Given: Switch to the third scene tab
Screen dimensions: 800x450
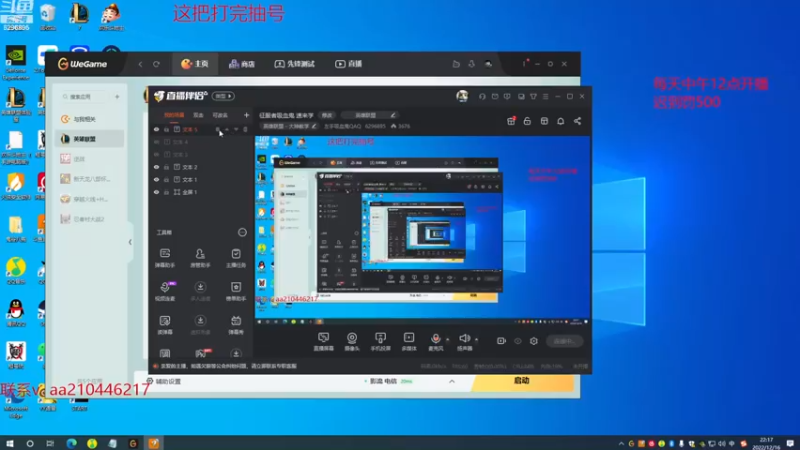Looking at the screenshot, I should pyautogui.click(x=220, y=115).
